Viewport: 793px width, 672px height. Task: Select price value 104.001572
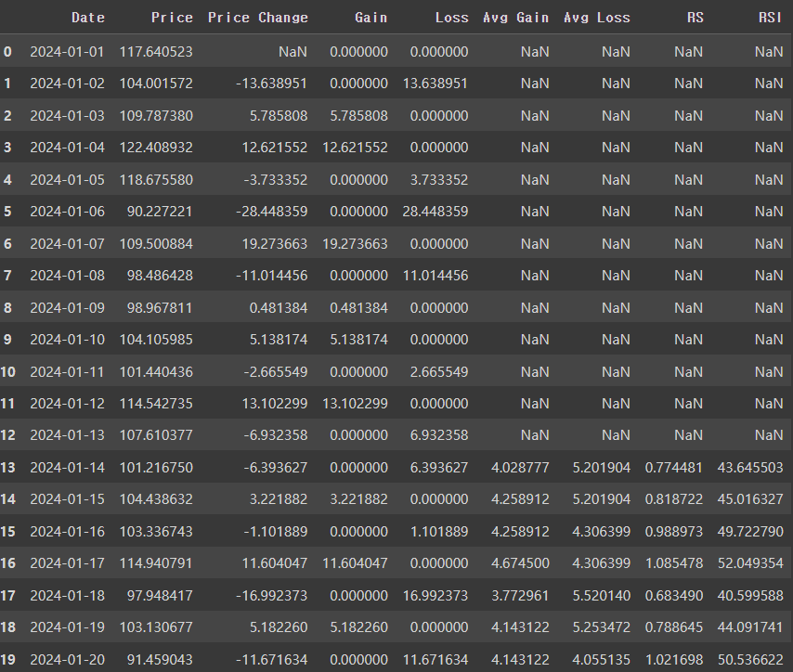[x=156, y=84]
